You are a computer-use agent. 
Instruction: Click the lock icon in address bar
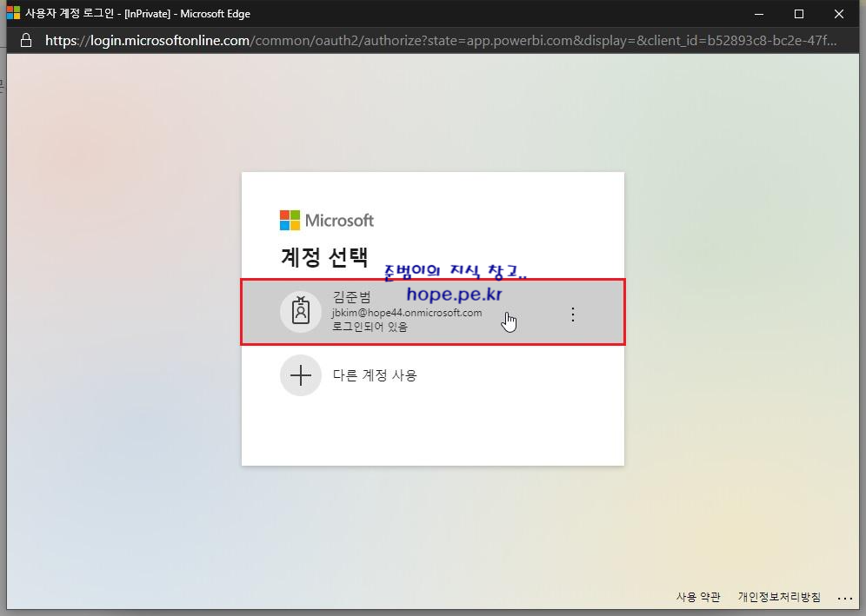(26, 40)
